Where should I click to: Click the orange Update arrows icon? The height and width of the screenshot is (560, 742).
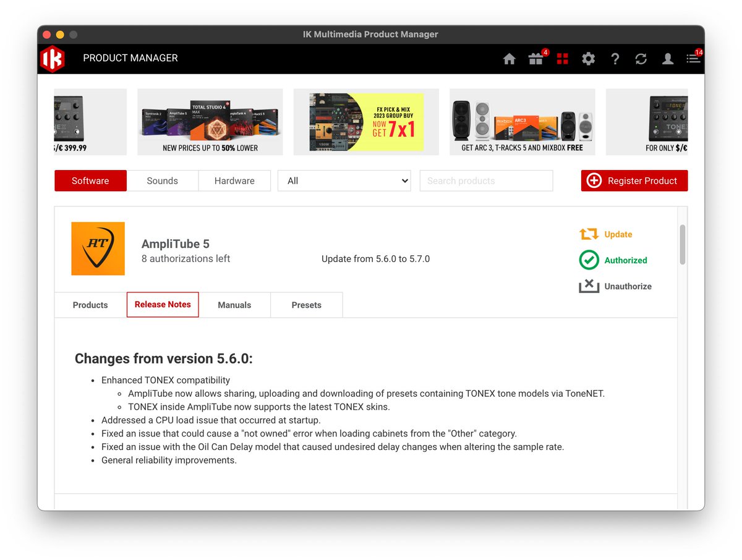(x=589, y=234)
